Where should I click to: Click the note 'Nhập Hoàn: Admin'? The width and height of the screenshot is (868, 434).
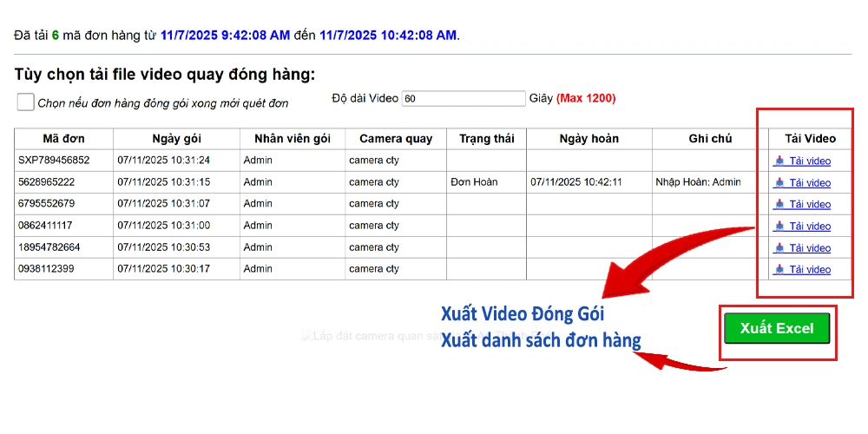click(698, 182)
